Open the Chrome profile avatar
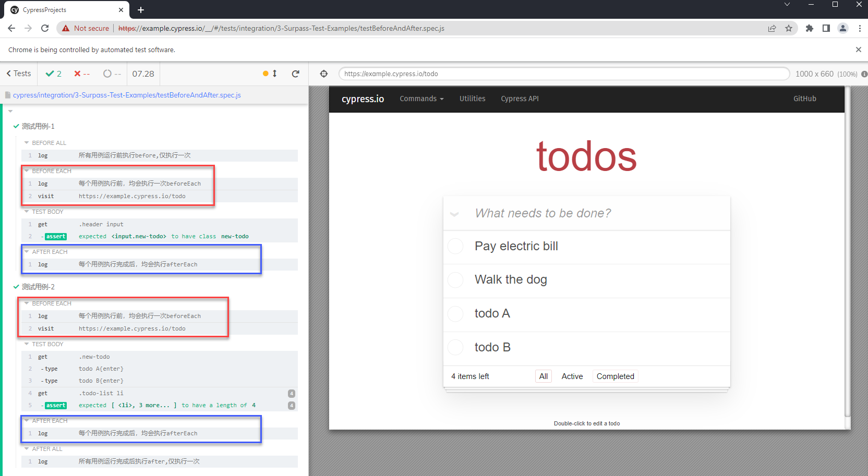The width and height of the screenshot is (868, 476). (843, 28)
